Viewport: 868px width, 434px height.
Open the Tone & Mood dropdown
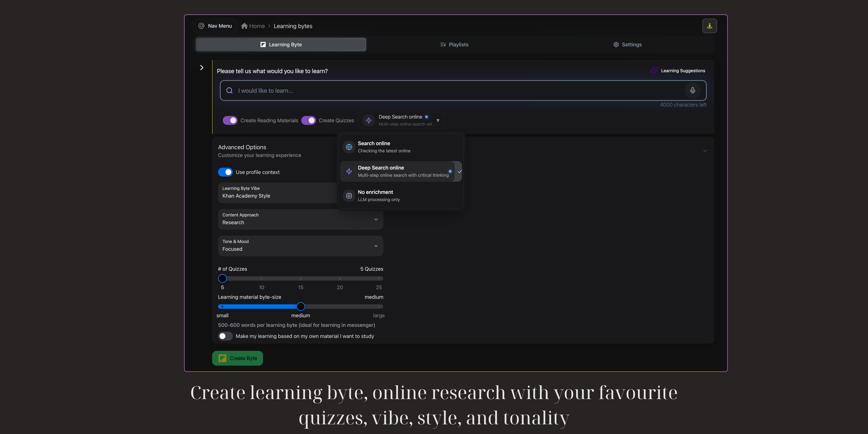pos(301,246)
